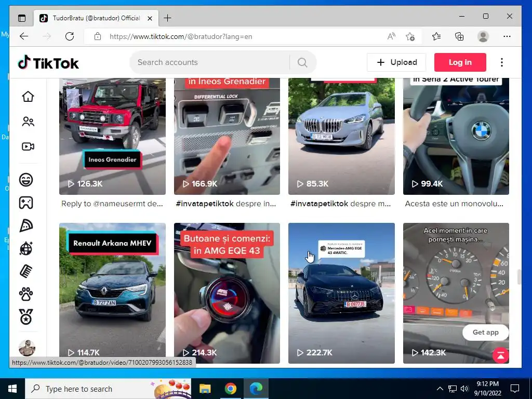Select sports medal category icon
The image size is (532, 399).
(x=26, y=317)
